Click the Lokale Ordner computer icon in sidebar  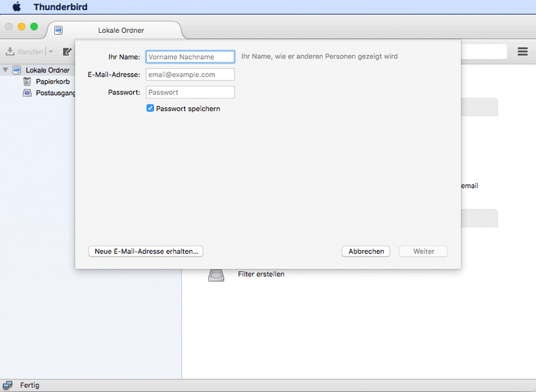tap(17, 70)
